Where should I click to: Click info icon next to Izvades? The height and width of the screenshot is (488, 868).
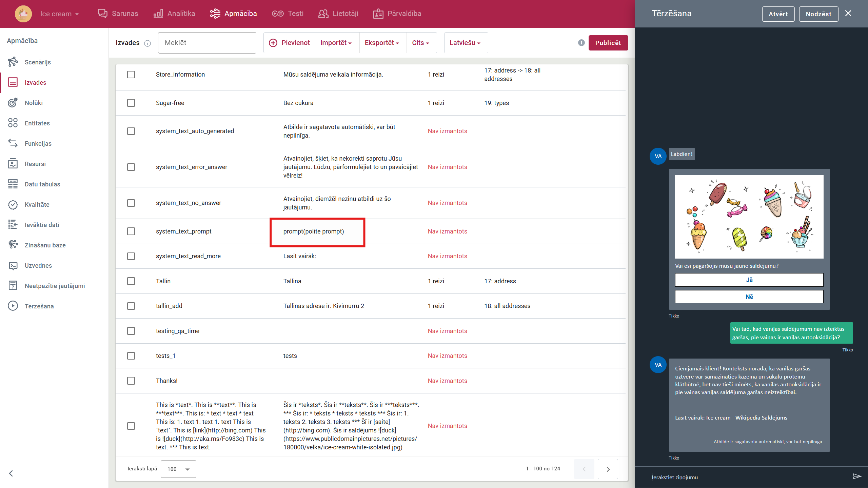pyautogui.click(x=147, y=43)
